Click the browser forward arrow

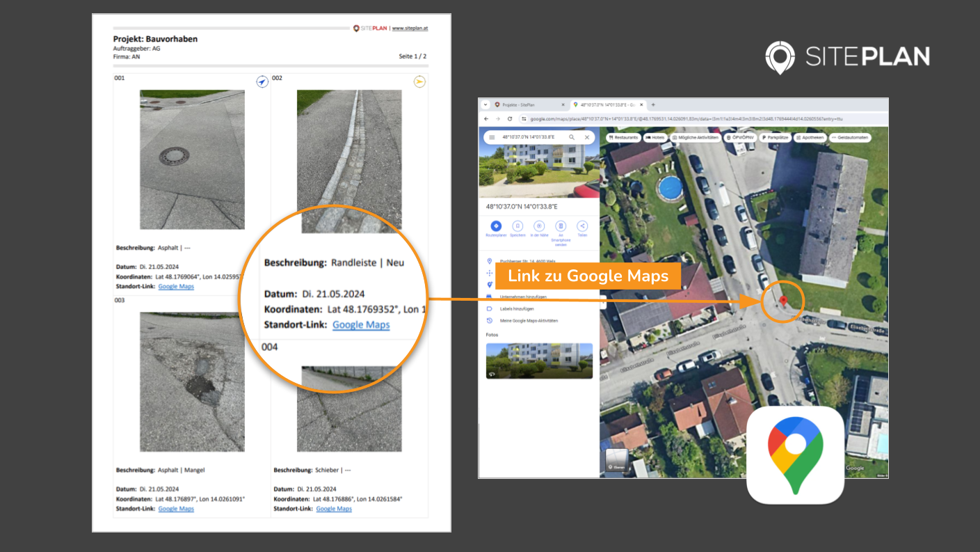click(x=498, y=118)
